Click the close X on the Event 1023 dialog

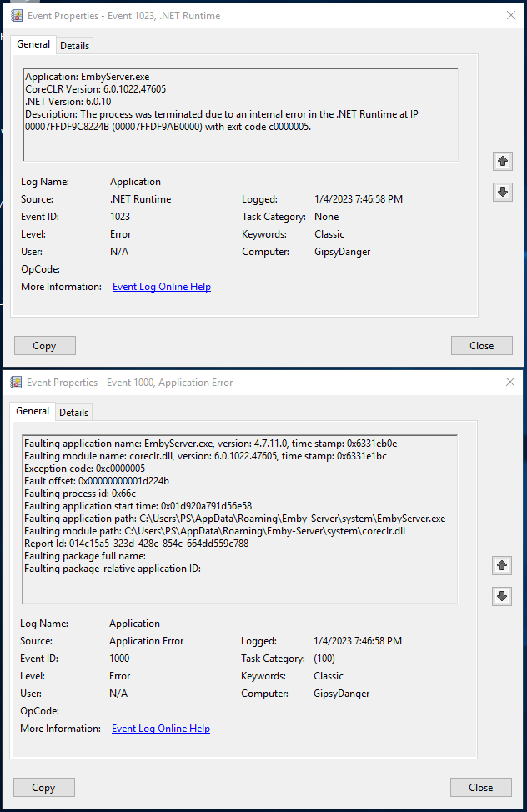pyautogui.click(x=512, y=15)
